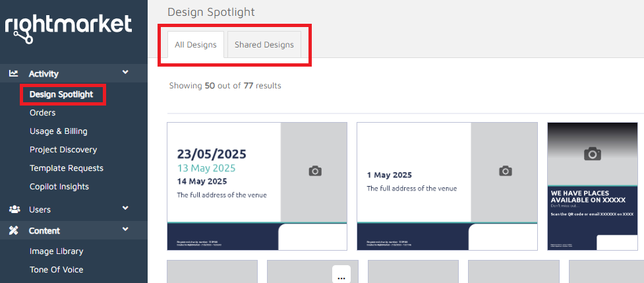Collapse the Activity section chevron
Screen dimensions: 644x283
click(x=125, y=73)
